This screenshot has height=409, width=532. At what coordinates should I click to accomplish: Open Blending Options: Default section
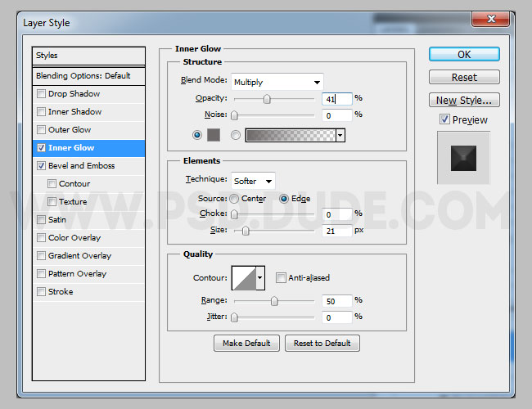coord(83,76)
